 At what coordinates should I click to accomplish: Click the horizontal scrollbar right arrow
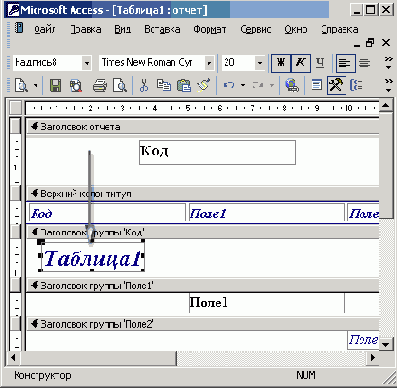(x=373, y=358)
